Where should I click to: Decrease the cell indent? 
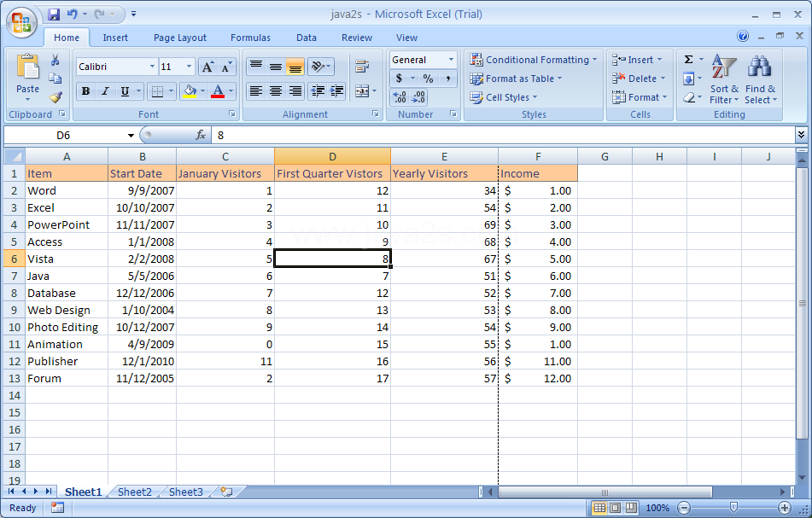(x=318, y=91)
